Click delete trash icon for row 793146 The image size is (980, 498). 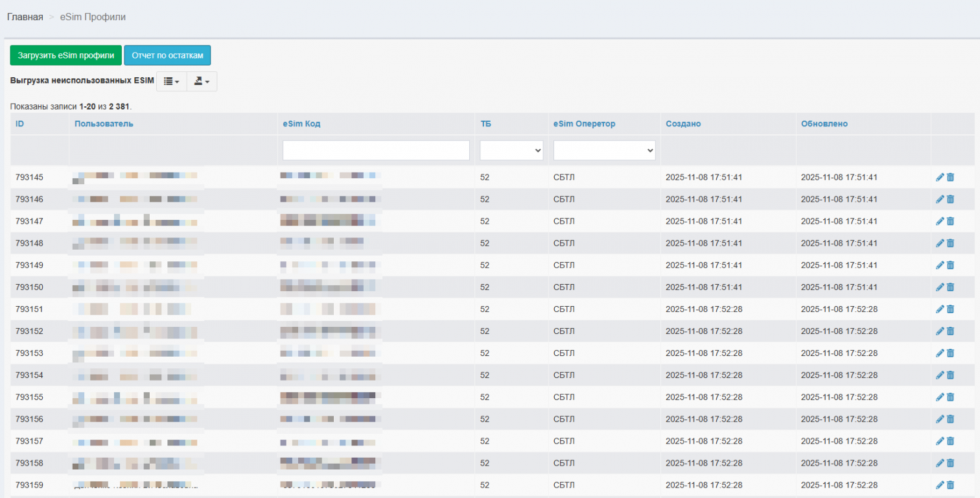pos(950,199)
